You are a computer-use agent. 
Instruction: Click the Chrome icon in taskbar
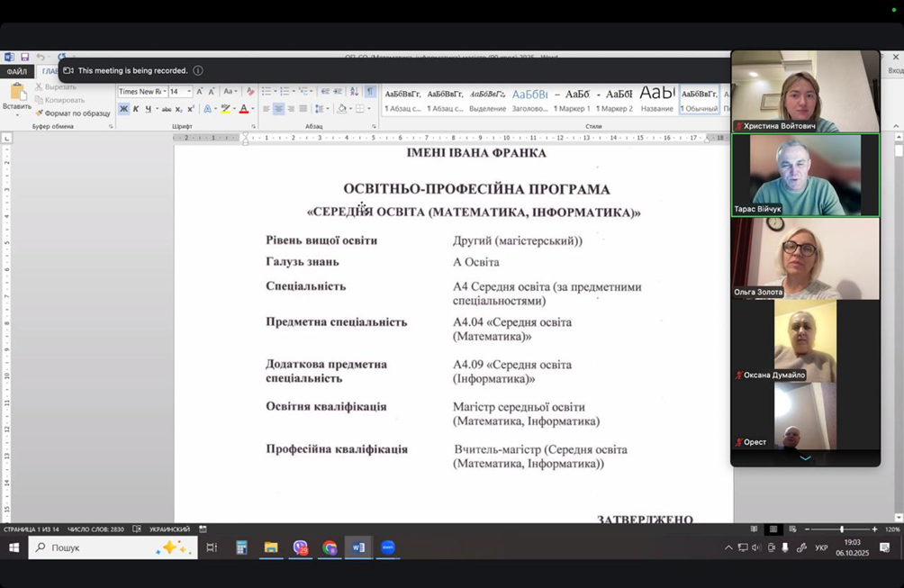point(330,547)
